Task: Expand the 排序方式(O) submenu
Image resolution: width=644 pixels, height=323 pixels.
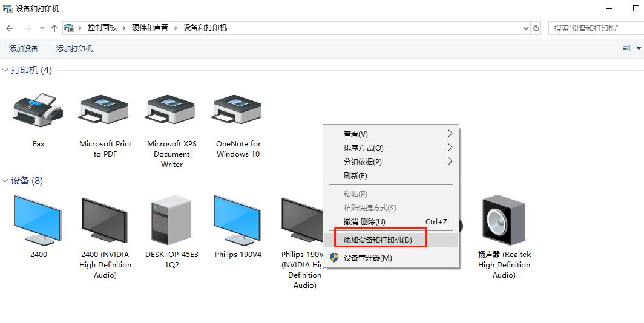Action: coord(392,148)
